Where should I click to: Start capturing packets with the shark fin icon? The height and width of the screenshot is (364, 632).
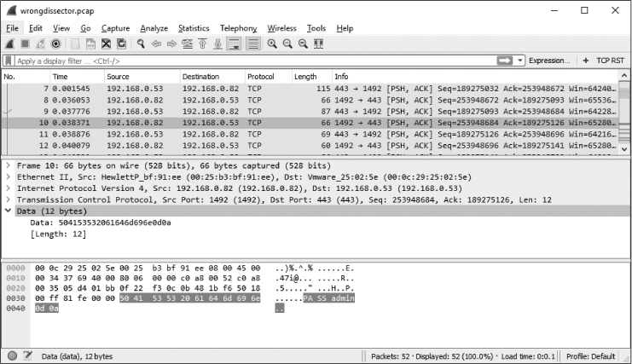tap(9, 43)
